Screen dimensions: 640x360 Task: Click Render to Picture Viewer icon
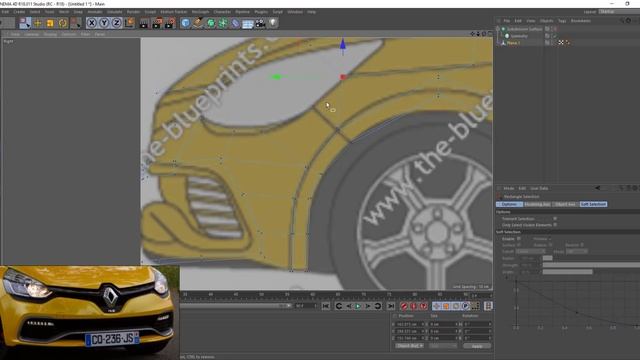pos(157,23)
